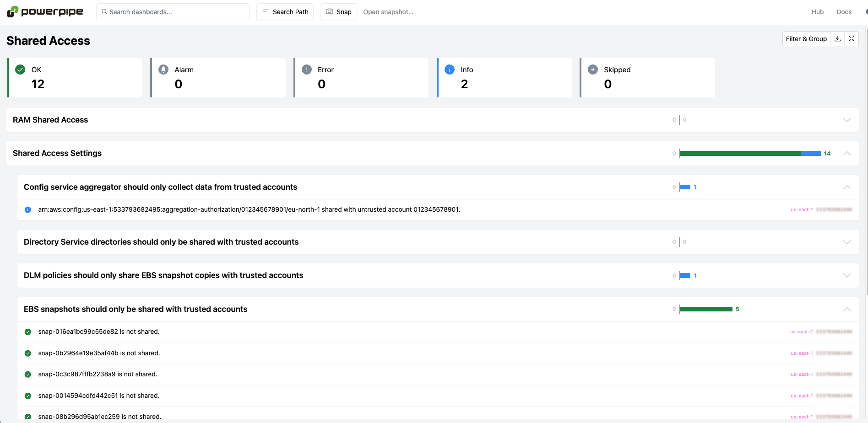Screen dimensions: 868x423
Task: Expand DLM policies EBS snapshot control
Action: point(847,275)
